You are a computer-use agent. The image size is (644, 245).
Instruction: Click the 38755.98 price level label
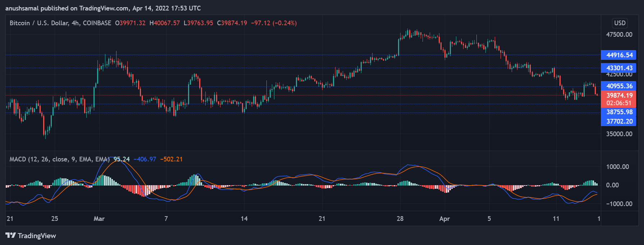618,112
